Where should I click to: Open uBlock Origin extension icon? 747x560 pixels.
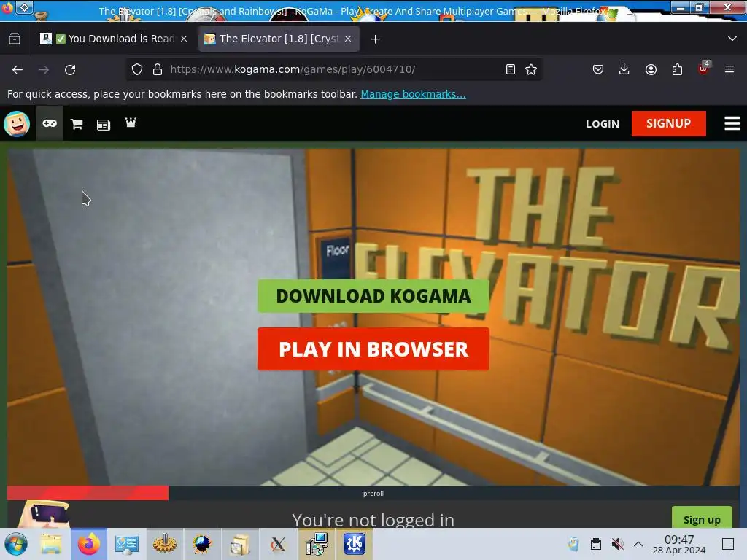704,69
